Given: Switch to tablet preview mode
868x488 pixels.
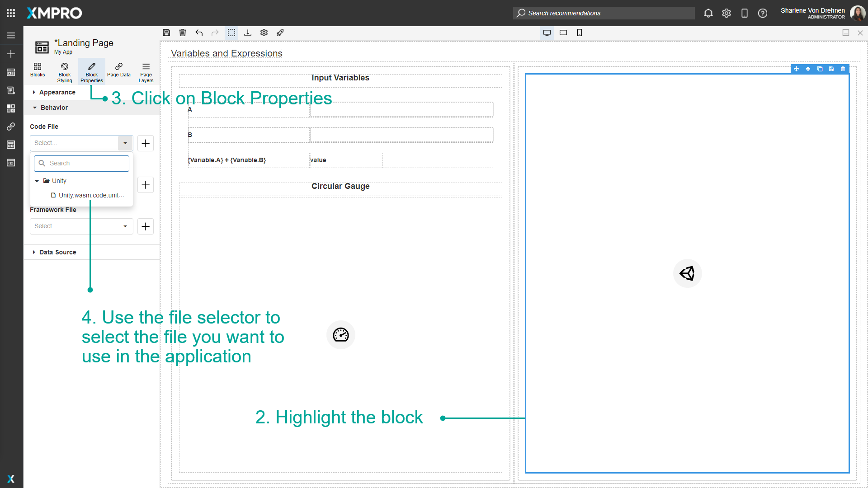Looking at the screenshot, I should [563, 33].
